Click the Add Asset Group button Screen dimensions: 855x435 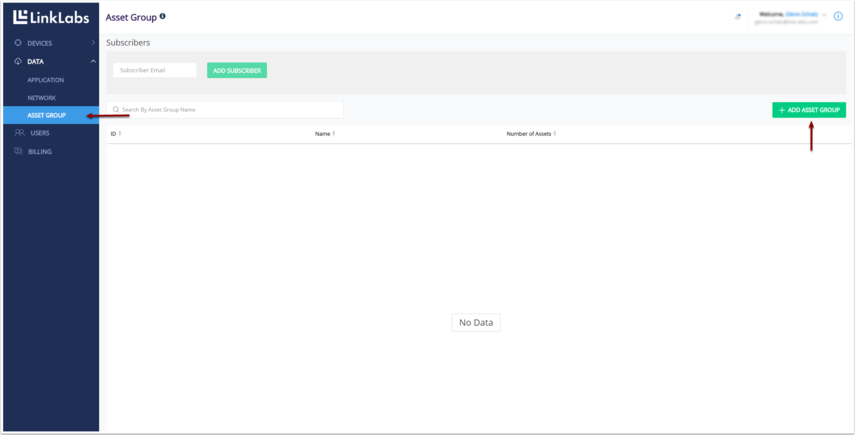[809, 110]
